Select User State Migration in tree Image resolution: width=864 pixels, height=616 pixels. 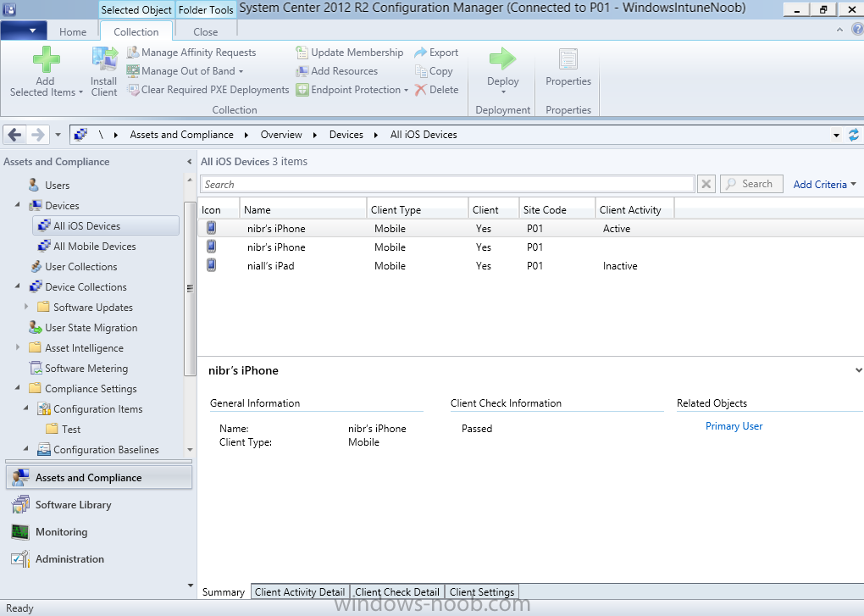[84, 328]
